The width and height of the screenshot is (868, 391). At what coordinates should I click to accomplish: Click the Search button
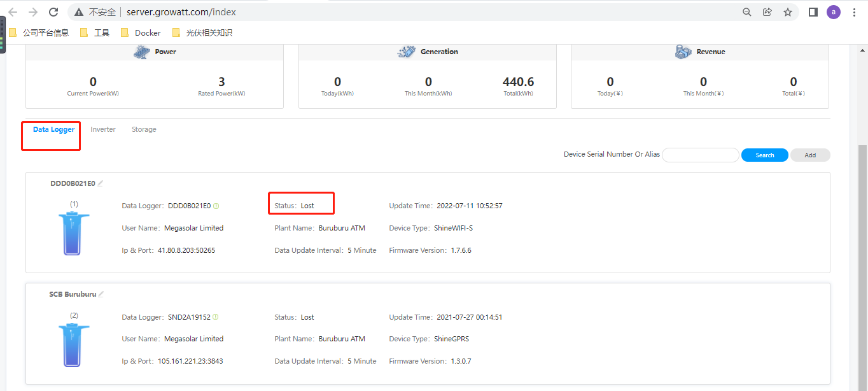tap(764, 155)
